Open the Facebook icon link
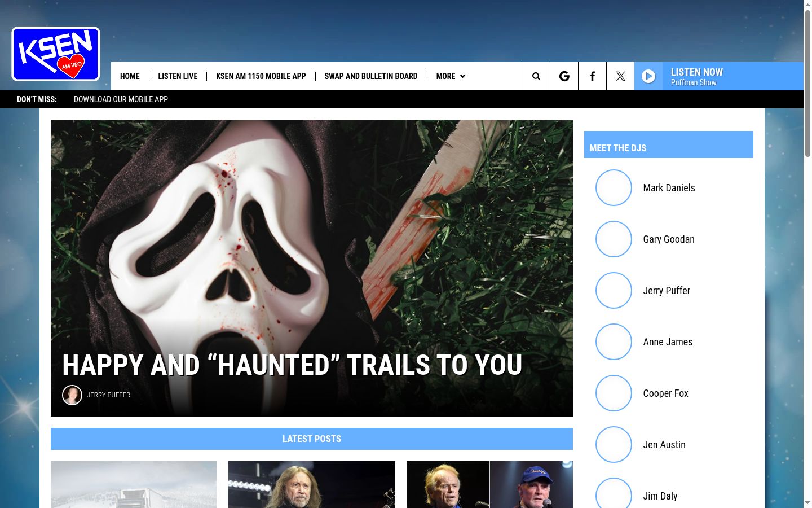This screenshot has height=508, width=812. pyautogui.click(x=592, y=76)
